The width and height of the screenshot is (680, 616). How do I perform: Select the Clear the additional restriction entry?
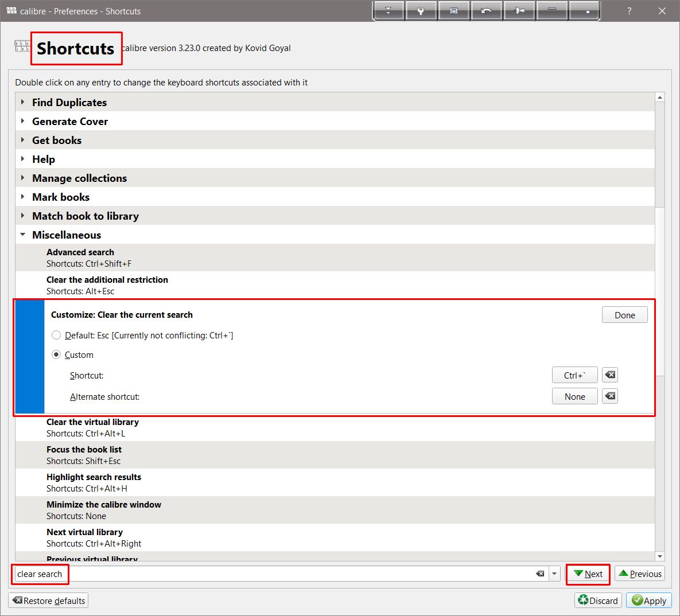click(335, 285)
